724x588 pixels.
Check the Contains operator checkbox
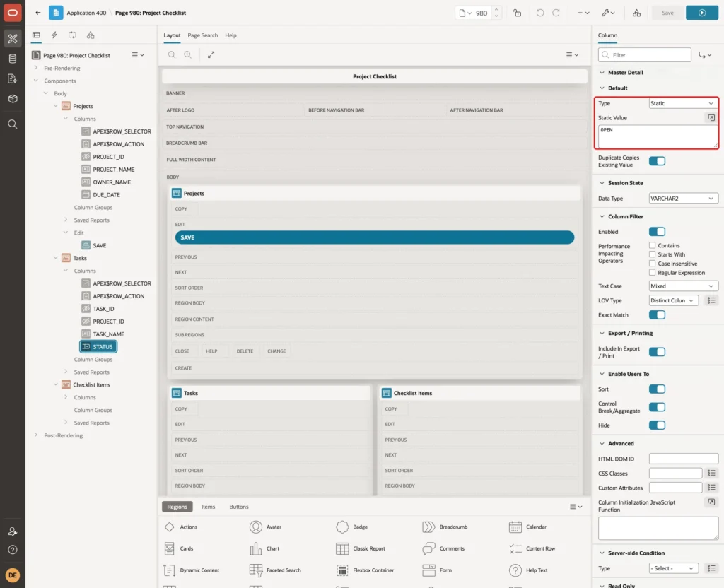pyautogui.click(x=652, y=245)
